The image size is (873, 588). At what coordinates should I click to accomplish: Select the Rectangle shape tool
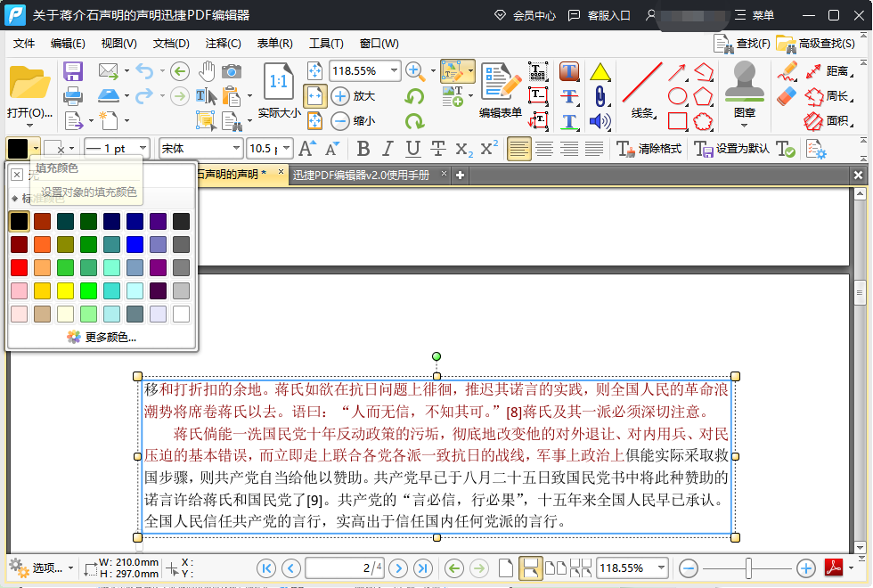(677, 121)
